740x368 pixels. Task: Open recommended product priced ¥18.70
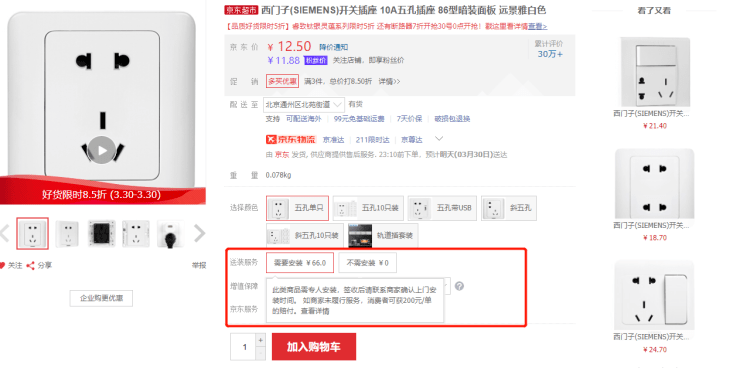point(655,184)
